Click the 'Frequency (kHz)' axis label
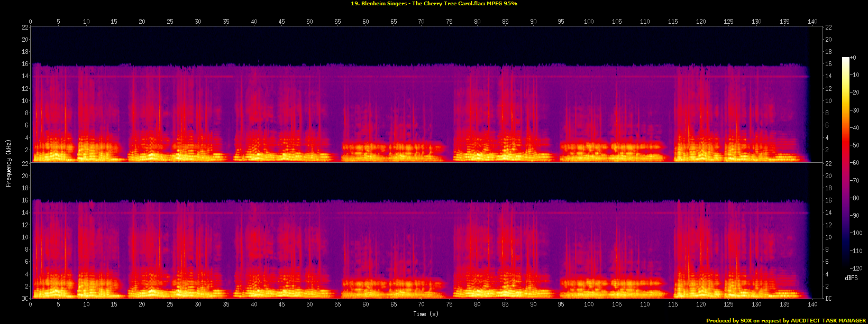 8,162
